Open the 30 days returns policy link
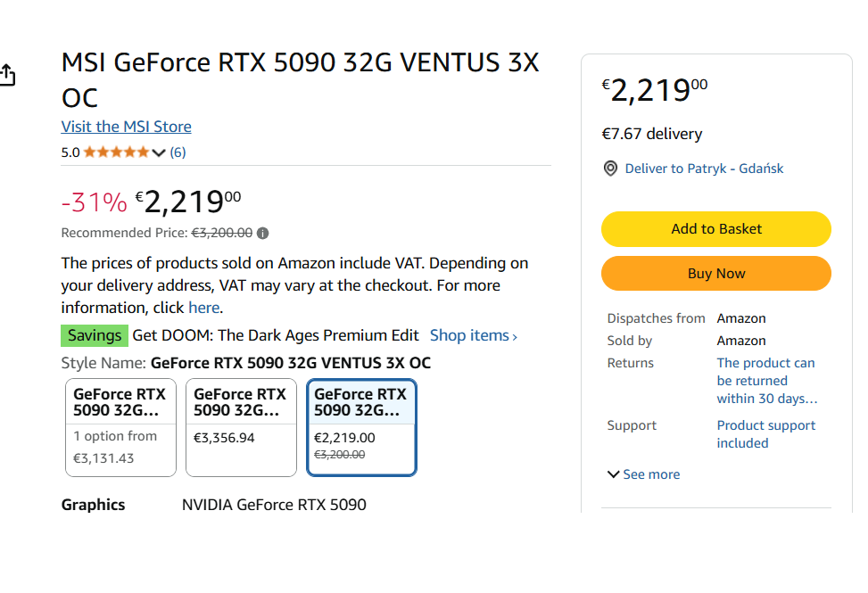Image resolution: width=868 pixels, height=593 pixels. coord(766,381)
